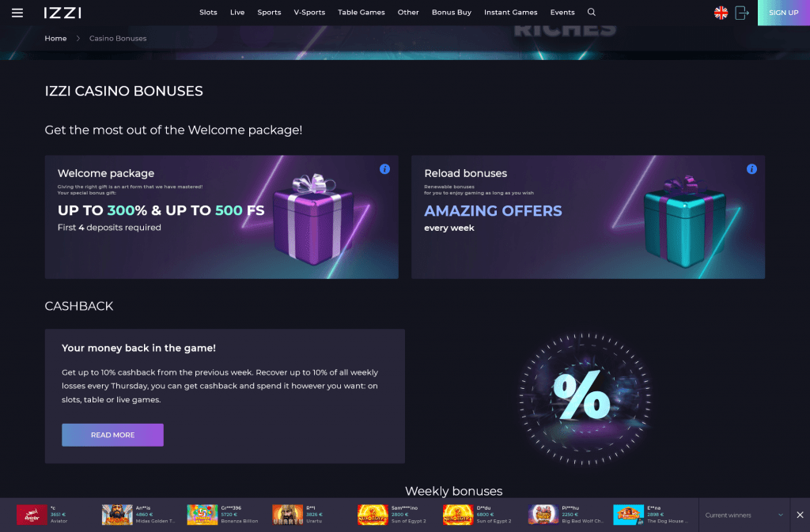Viewport: 810px width, 532px height.
Task: Show Welcome package info icon
Action: tap(384, 168)
